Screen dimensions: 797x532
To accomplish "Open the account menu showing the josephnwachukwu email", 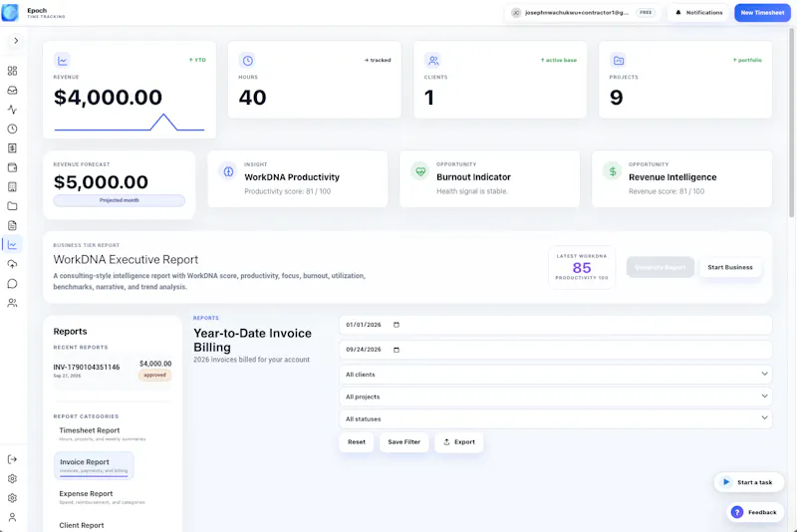I will click(583, 12).
